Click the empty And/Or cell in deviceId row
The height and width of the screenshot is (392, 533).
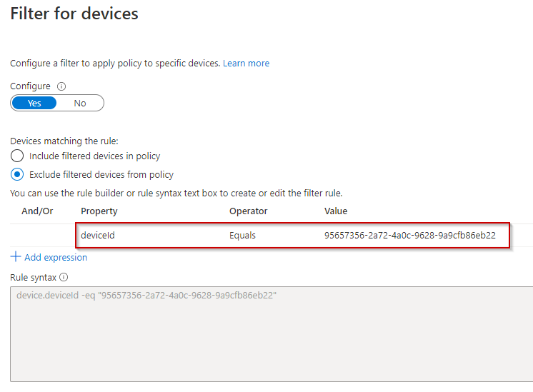39,236
